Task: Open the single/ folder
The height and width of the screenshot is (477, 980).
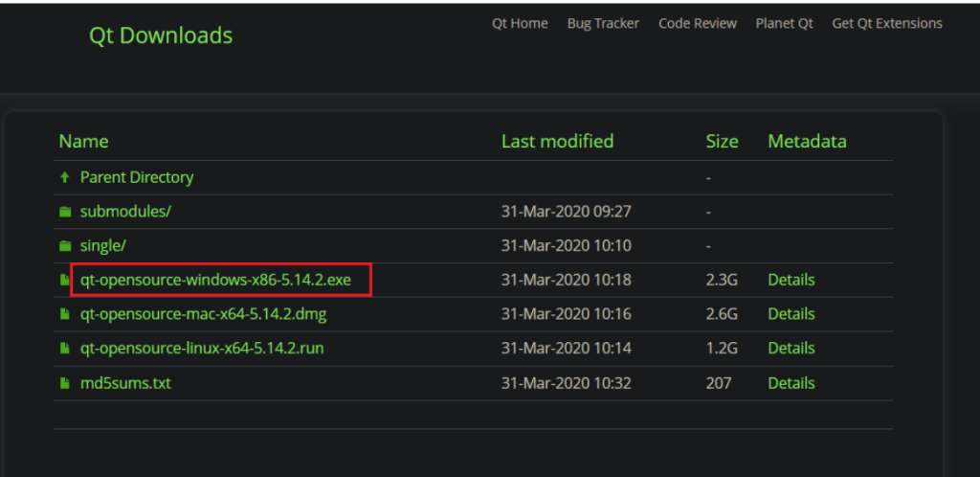Action: (x=103, y=246)
